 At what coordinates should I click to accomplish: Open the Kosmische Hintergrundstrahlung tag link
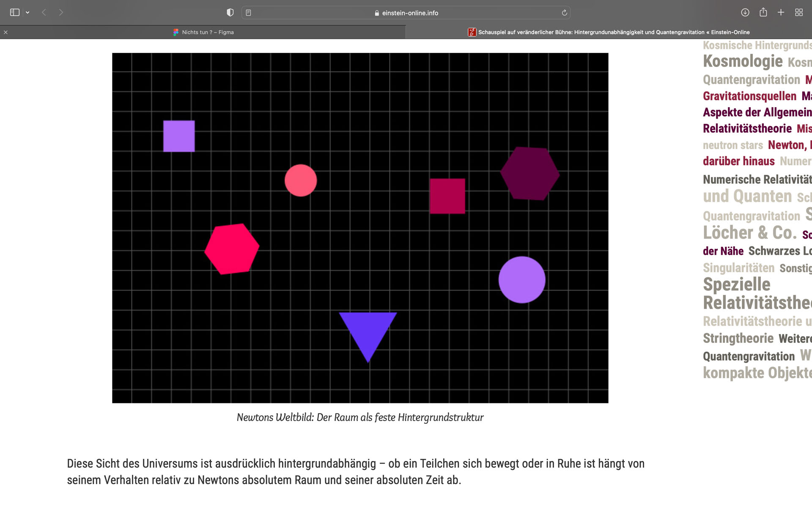click(x=757, y=45)
